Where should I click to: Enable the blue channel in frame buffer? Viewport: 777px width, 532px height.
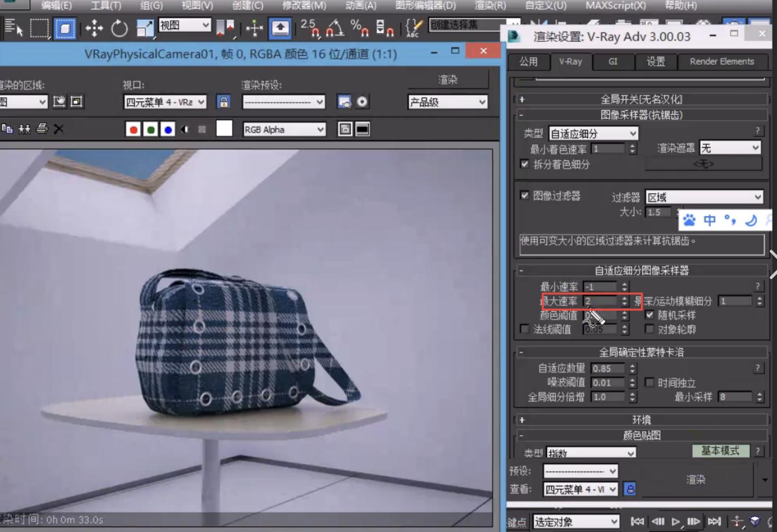(168, 130)
